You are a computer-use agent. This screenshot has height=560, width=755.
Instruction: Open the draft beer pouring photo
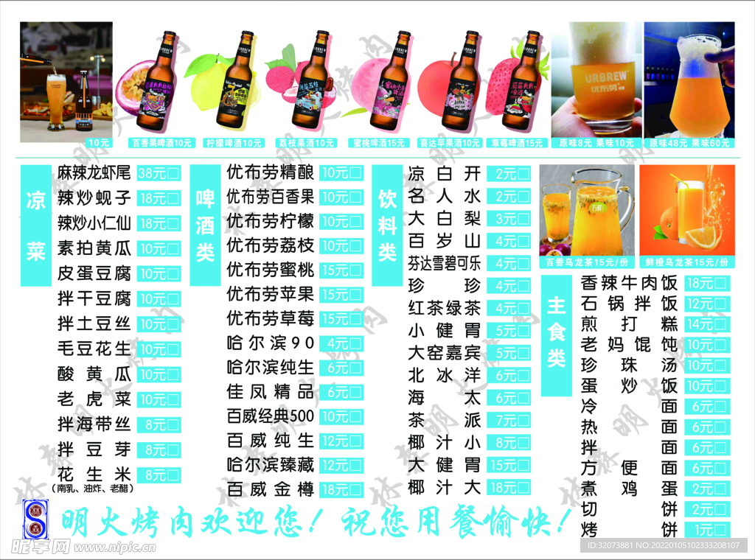(66, 82)
